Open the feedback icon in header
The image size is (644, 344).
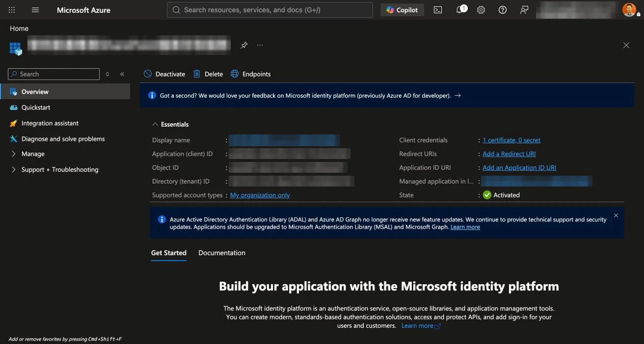point(524,10)
